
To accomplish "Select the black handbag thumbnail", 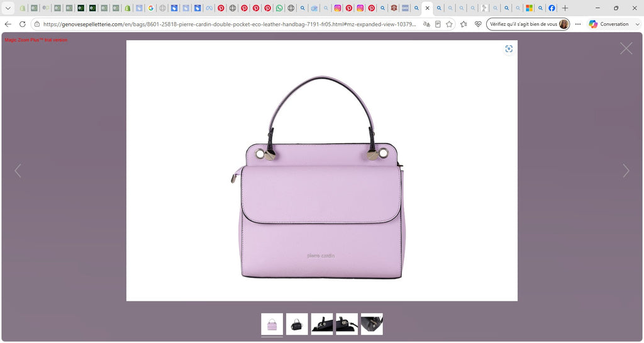I will 297,324.
